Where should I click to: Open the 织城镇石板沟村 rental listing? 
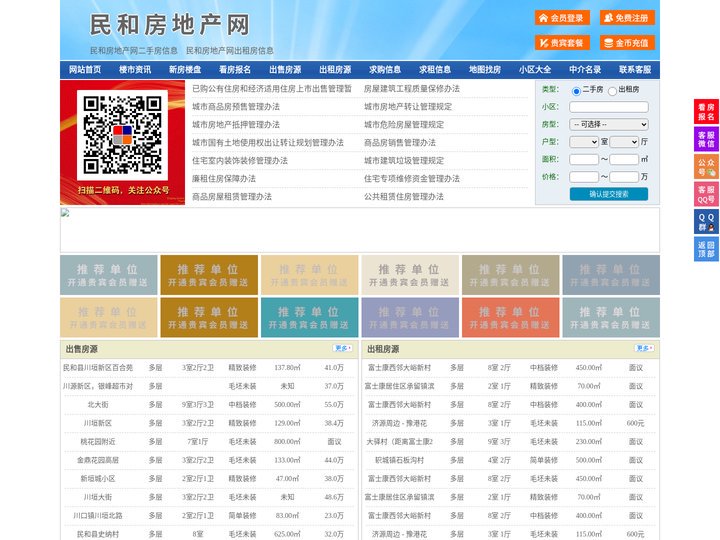tap(399, 460)
